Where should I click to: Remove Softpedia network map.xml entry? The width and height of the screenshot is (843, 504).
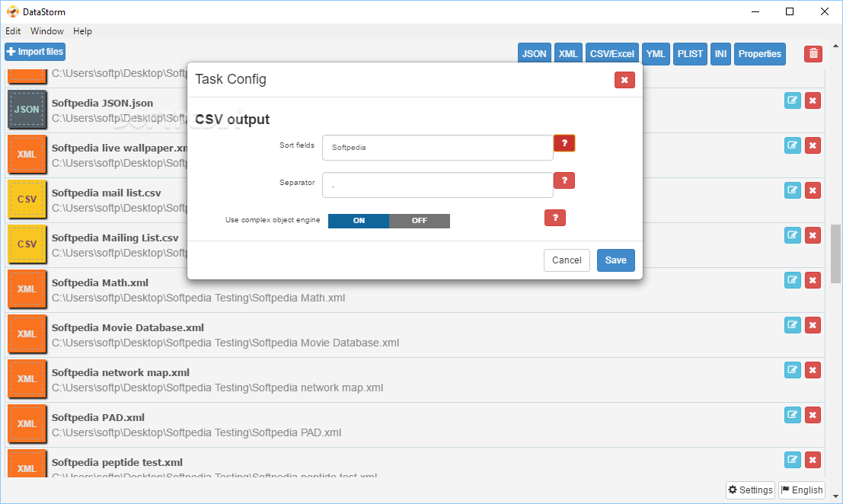[x=813, y=370]
